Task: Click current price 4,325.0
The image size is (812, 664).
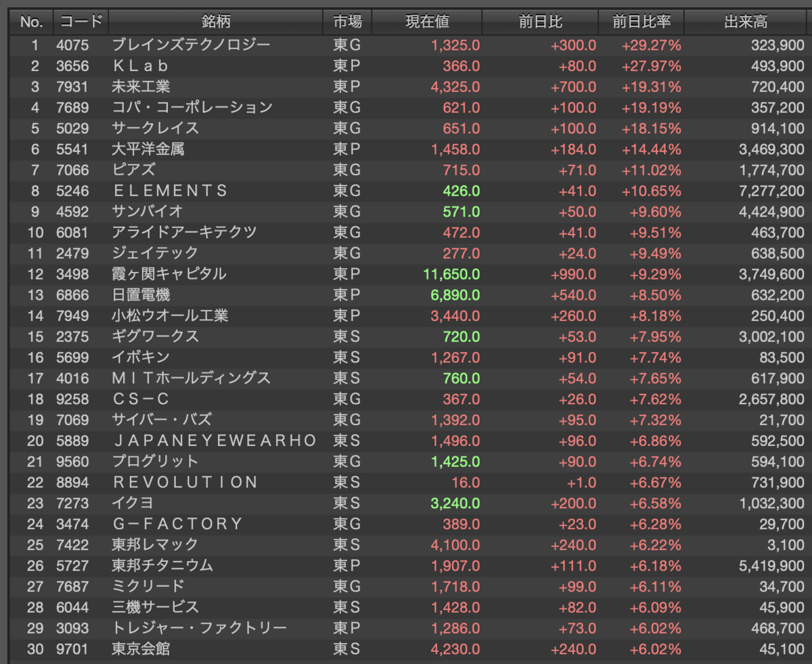Action: 455,87
